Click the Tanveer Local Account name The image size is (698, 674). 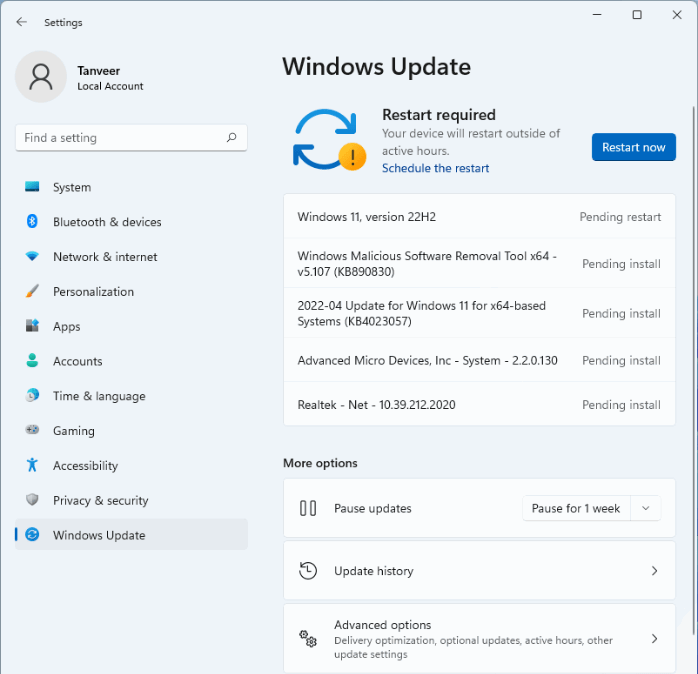(x=110, y=78)
